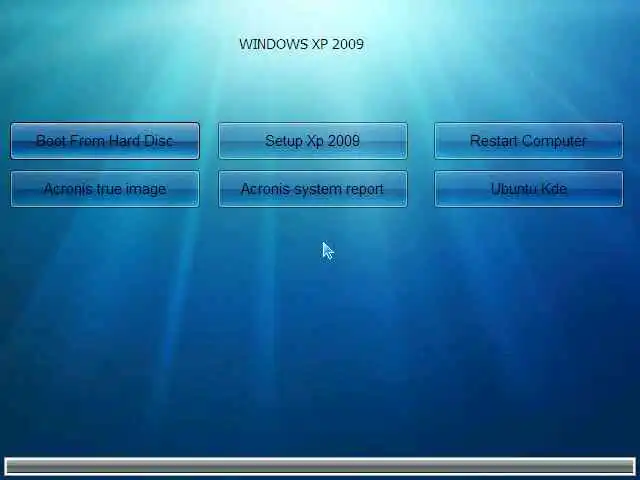Select the Ubuntu Kde option
The width and height of the screenshot is (640, 480).
[x=529, y=189]
